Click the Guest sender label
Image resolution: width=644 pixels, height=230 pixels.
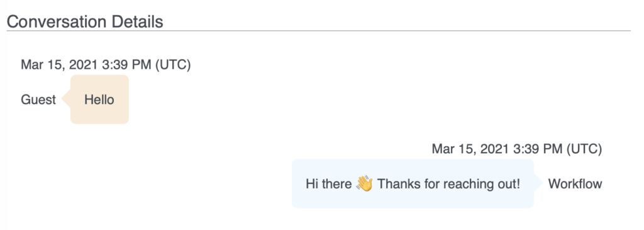click(38, 100)
